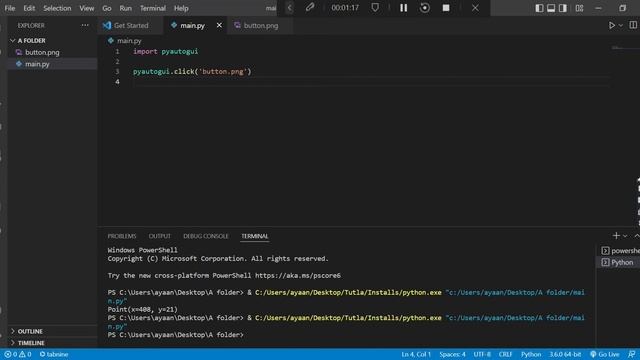The image size is (640, 360).
Task: Toggle primary sidebar layout icon
Action: pos(539,8)
